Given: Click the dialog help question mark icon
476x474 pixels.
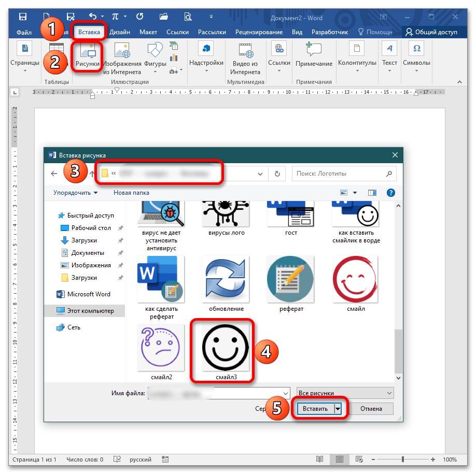Looking at the screenshot, I should click(x=391, y=193).
